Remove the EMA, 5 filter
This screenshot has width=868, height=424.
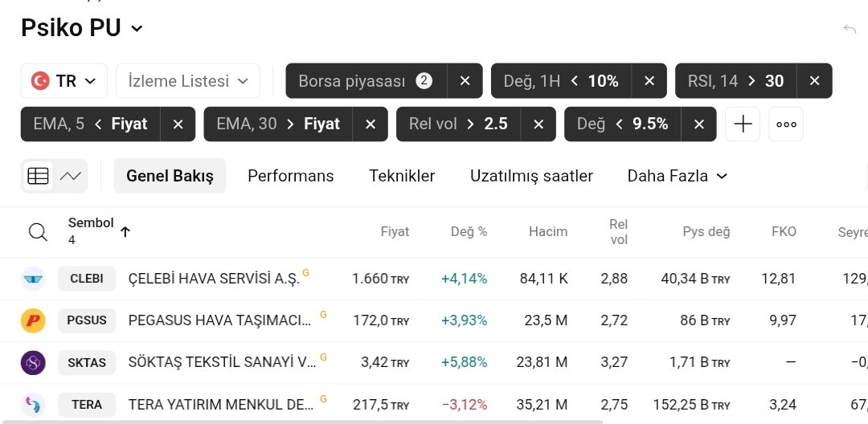click(x=178, y=124)
